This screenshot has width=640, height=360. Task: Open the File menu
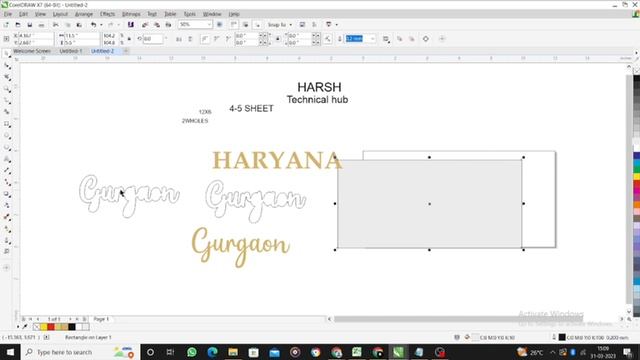[8, 14]
